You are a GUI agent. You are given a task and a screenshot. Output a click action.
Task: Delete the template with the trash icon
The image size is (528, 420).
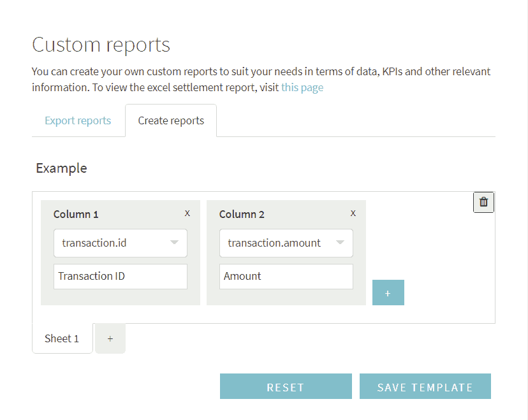point(483,202)
